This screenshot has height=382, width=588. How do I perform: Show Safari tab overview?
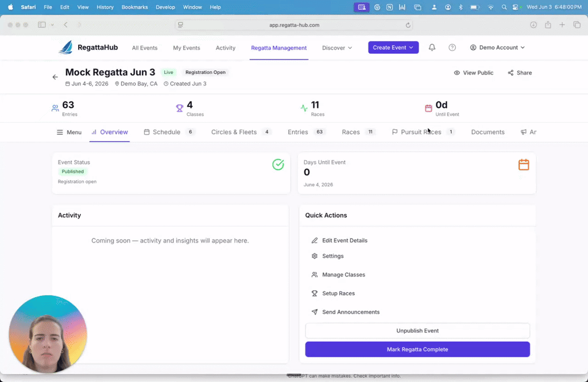pyautogui.click(x=577, y=25)
